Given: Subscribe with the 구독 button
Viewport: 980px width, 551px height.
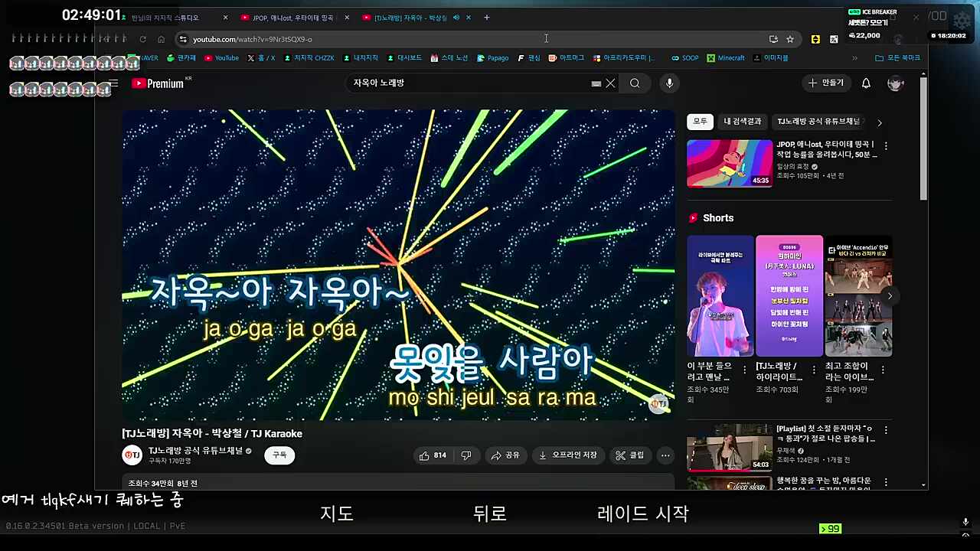Looking at the screenshot, I should point(279,455).
